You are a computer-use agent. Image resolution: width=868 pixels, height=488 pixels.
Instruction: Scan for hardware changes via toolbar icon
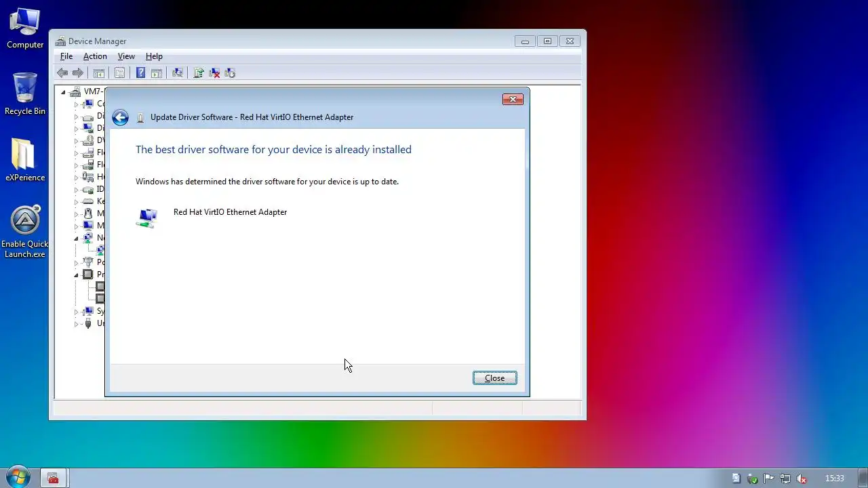[x=178, y=73]
